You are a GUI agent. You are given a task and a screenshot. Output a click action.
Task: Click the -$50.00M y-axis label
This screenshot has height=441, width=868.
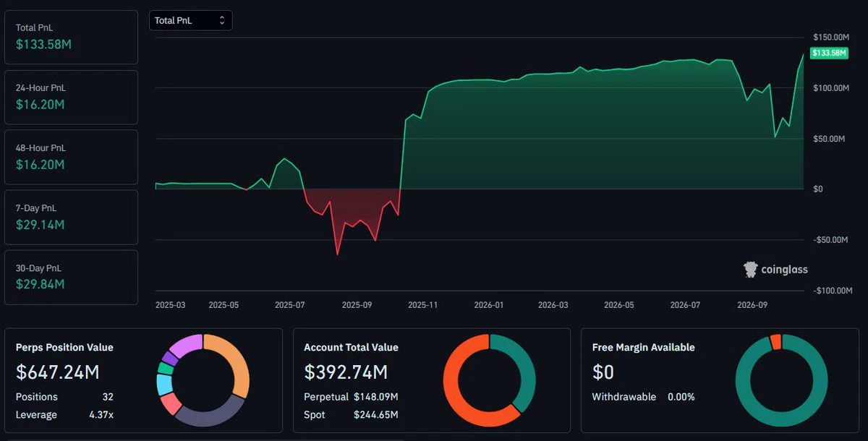coord(831,239)
